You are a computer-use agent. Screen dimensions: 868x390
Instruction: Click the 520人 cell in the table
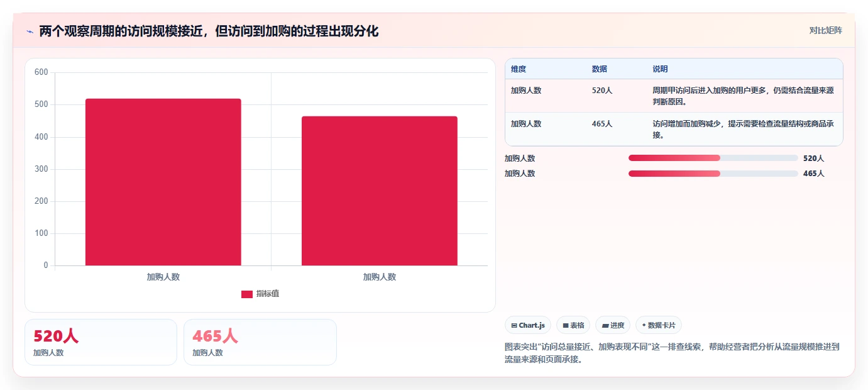coord(602,91)
